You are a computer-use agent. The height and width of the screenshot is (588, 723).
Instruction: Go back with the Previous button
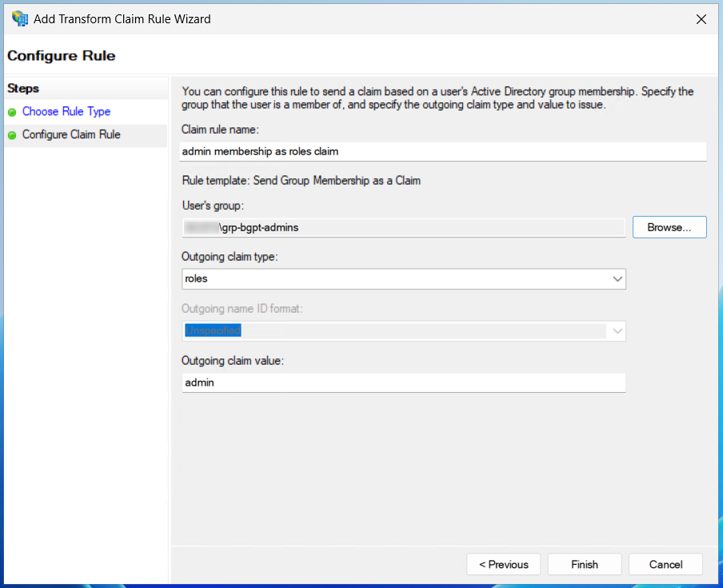503,565
